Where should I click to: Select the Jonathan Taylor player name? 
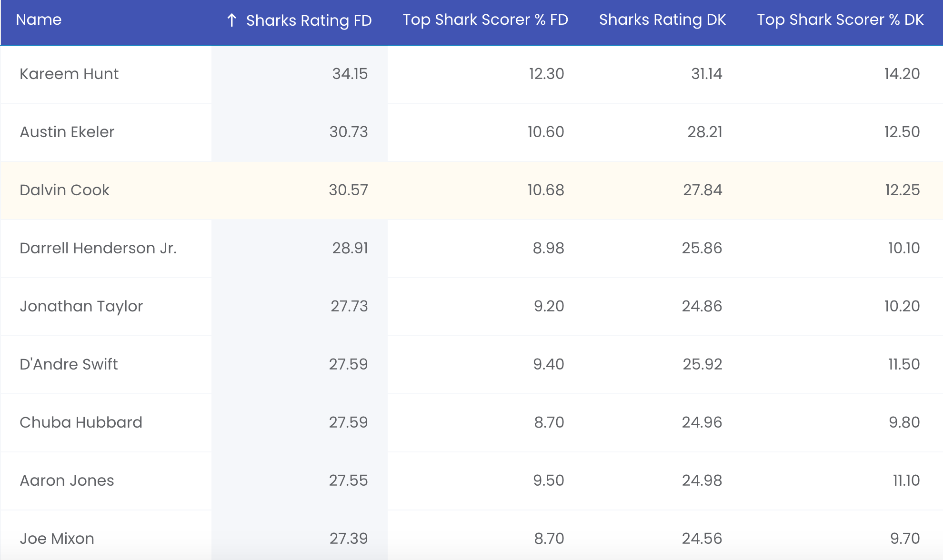click(81, 306)
